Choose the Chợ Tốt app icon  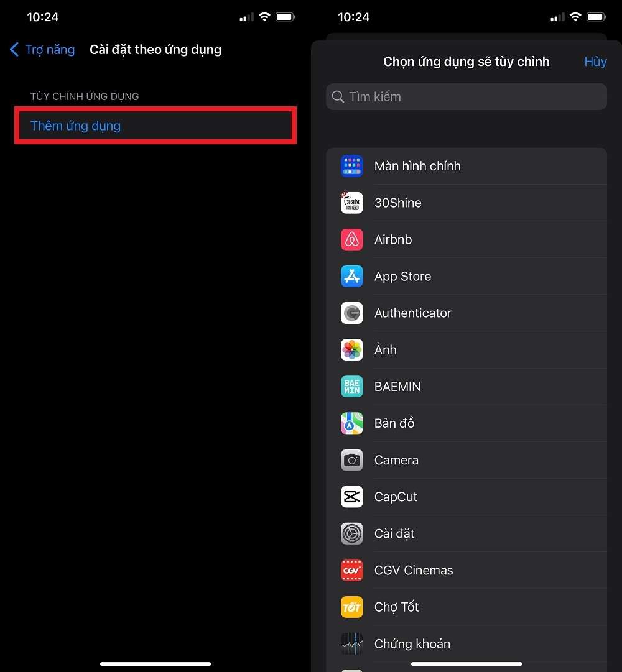coord(351,607)
